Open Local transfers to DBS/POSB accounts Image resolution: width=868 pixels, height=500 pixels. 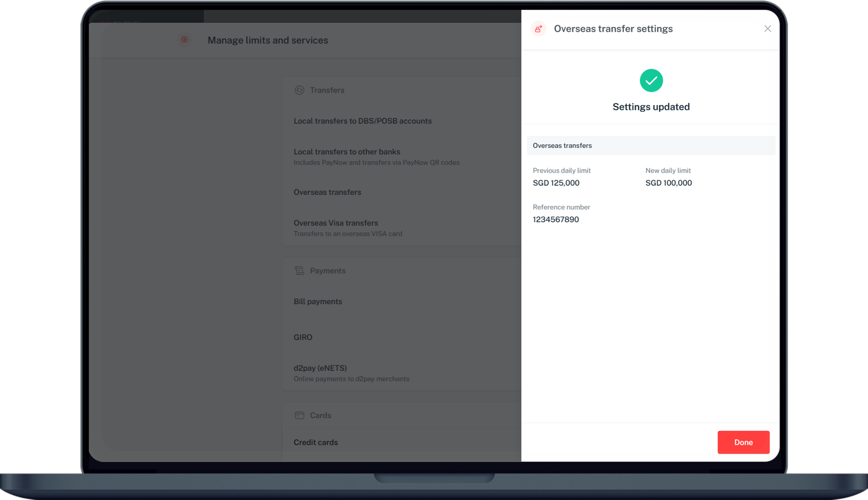pyautogui.click(x=362, y=121)
